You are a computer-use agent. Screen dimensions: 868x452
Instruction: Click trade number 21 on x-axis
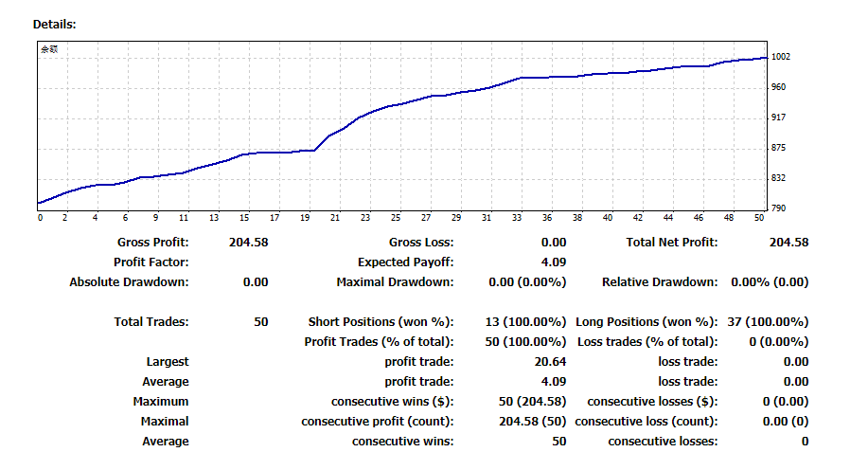click(x=335, y=218)
